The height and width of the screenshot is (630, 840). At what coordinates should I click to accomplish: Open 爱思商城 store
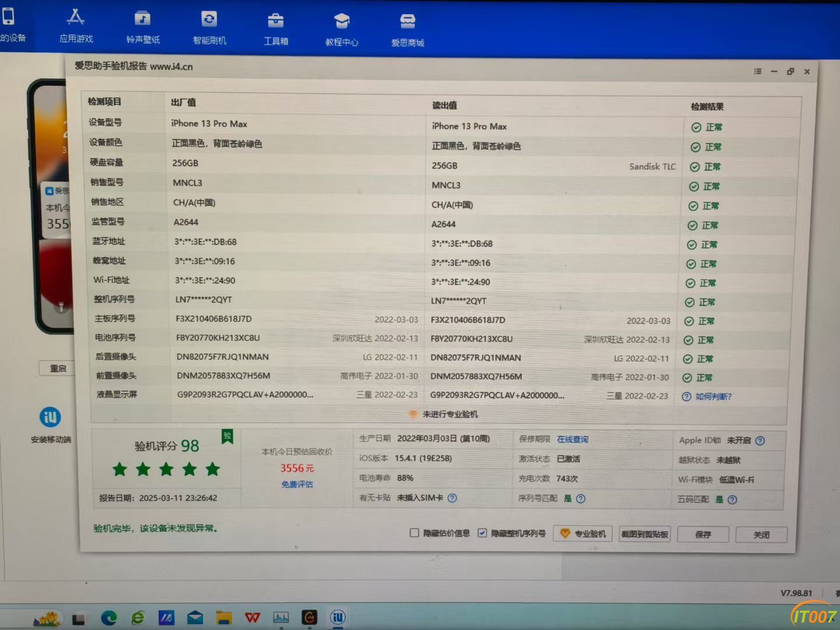tap(407, 30)
